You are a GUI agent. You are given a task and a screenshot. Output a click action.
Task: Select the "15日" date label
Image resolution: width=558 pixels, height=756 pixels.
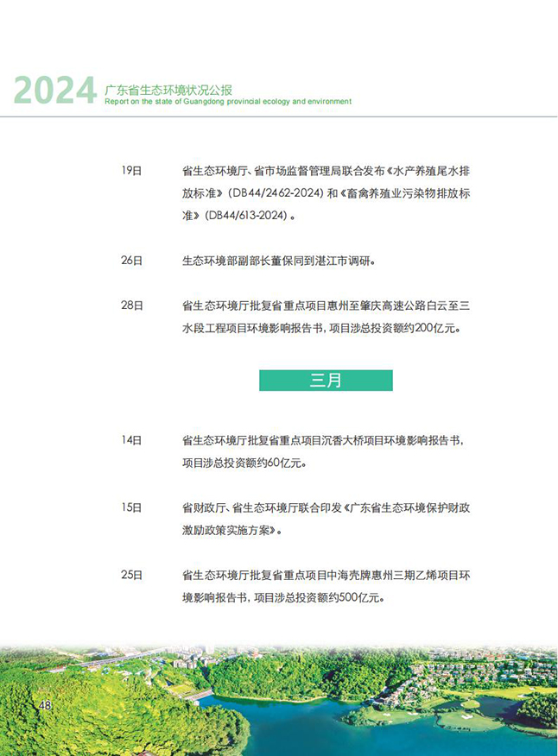pos(131,507)
